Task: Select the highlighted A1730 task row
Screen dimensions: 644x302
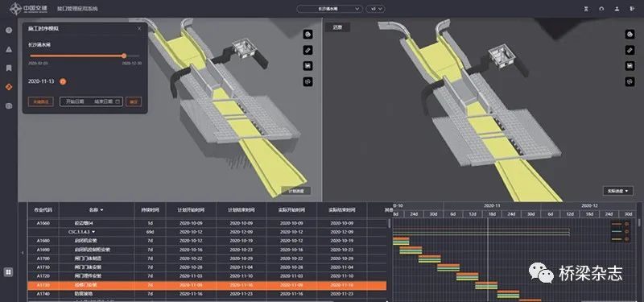Action: click(207, 285)
